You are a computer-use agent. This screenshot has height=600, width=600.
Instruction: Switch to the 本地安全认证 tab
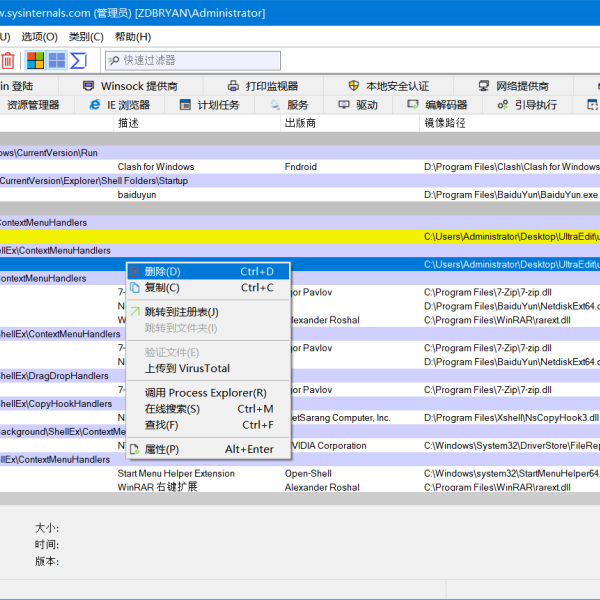point(388,86)
